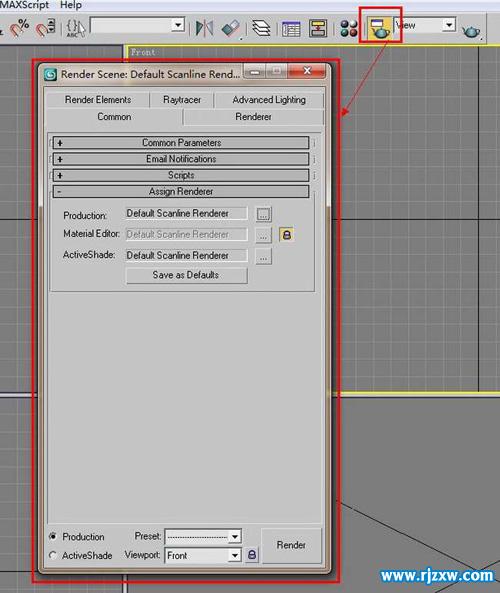
Task: Expand the Common Parameters rollout
Action: coord(181,143)
